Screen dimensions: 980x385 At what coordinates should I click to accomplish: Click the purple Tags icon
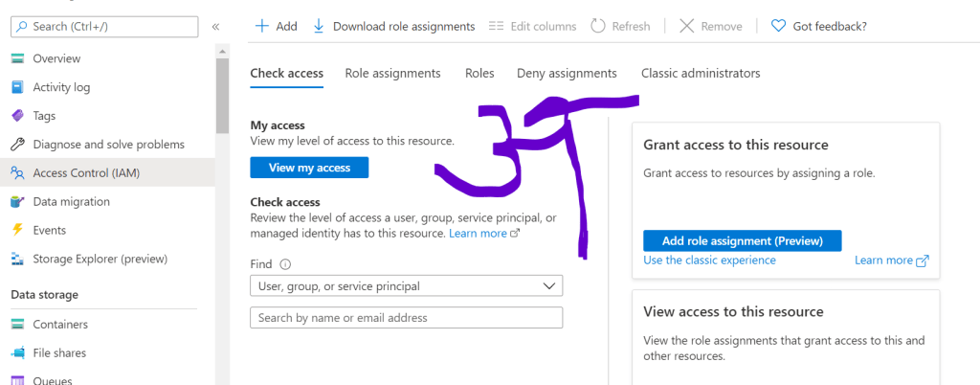[x=17, y=116]
